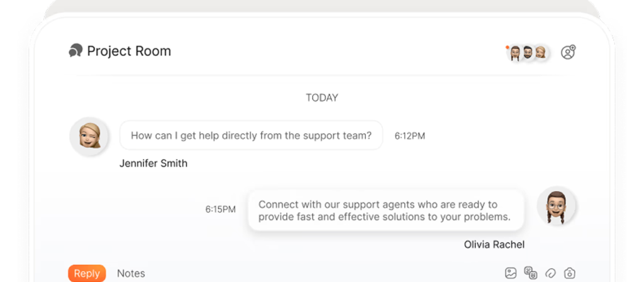Image resolution: width=644 pixels, height=282 pixels.
Task: Click the paperclip attachment icon
Action: [x=550, y=273]
